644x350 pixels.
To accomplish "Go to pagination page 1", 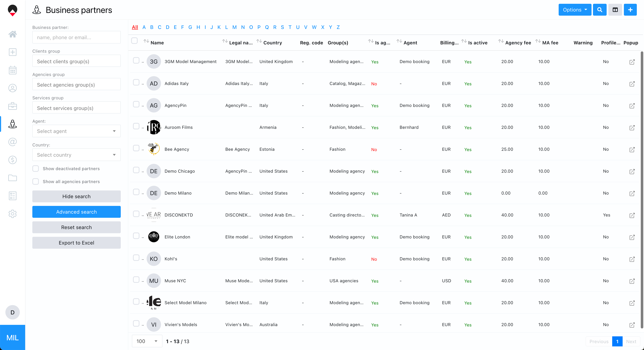I will [617, 341].
